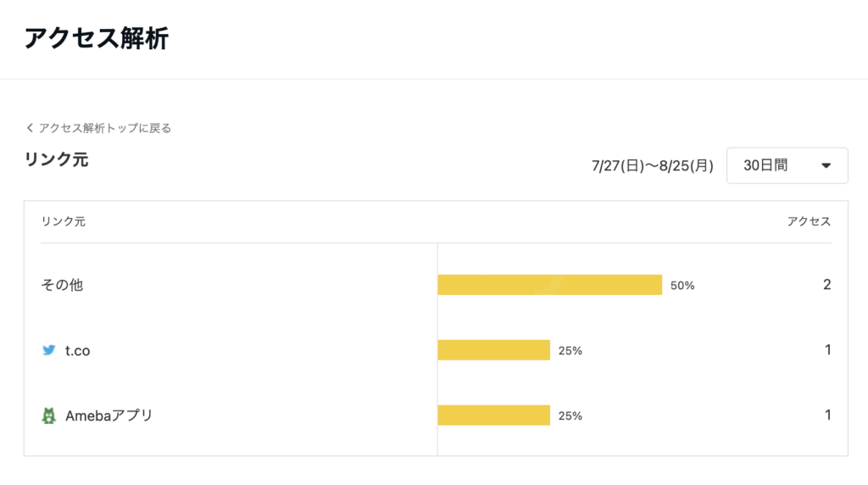Select the t.co referrer row

(436, 350)
